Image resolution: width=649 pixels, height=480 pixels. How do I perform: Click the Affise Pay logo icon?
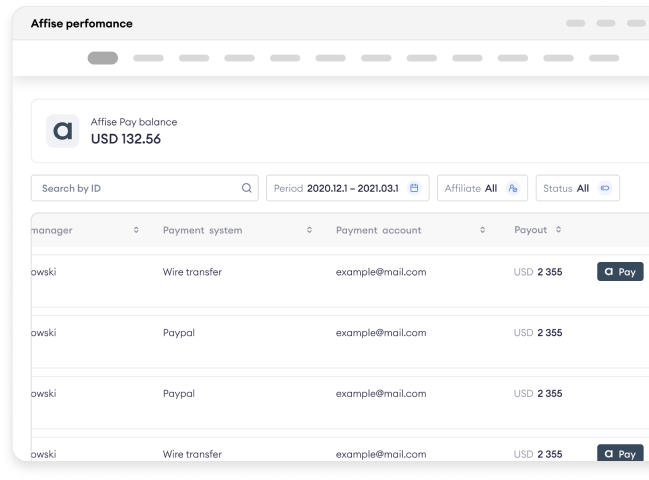tap(62, 131)
